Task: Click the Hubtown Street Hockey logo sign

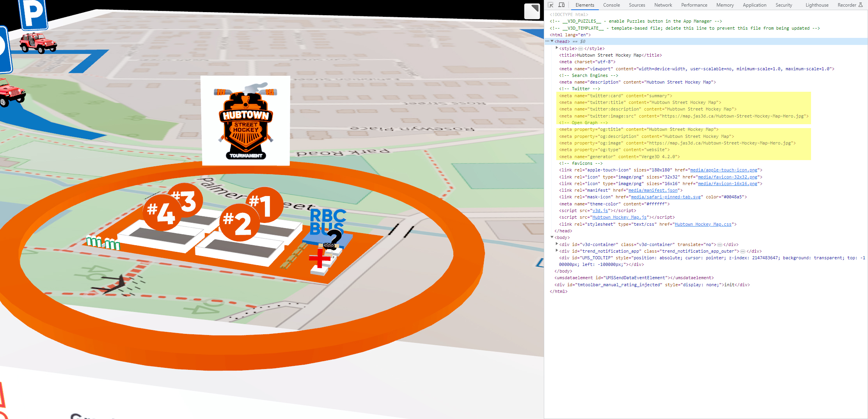Action: pos(245,121)
